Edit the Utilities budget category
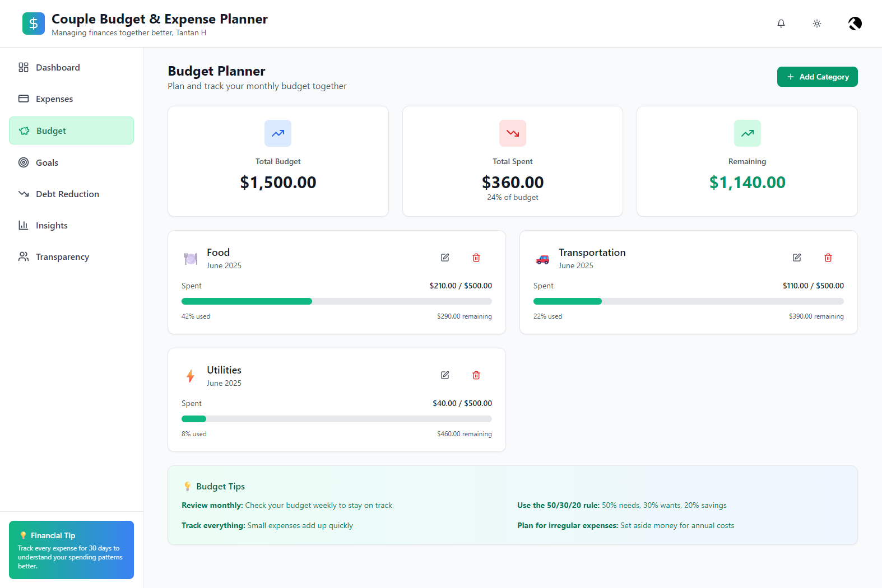882x588 pixels. tap(445, 375)
